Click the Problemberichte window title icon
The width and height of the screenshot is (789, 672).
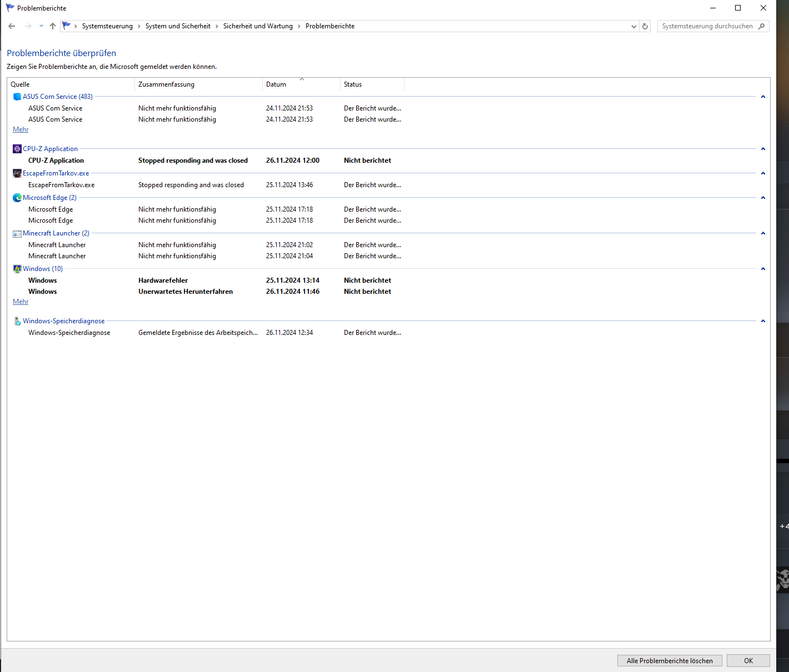click(10, 8)
